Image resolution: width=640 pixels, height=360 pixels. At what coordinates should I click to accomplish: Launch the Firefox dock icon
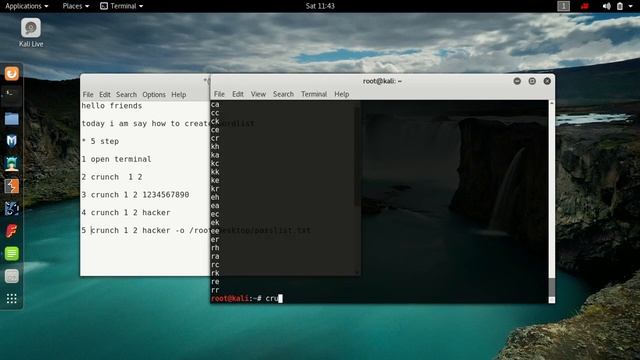tap(11, 73)
